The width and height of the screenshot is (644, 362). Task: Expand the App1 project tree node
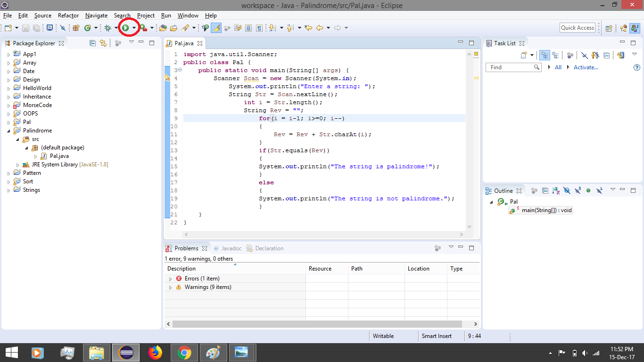coord(8,54)
